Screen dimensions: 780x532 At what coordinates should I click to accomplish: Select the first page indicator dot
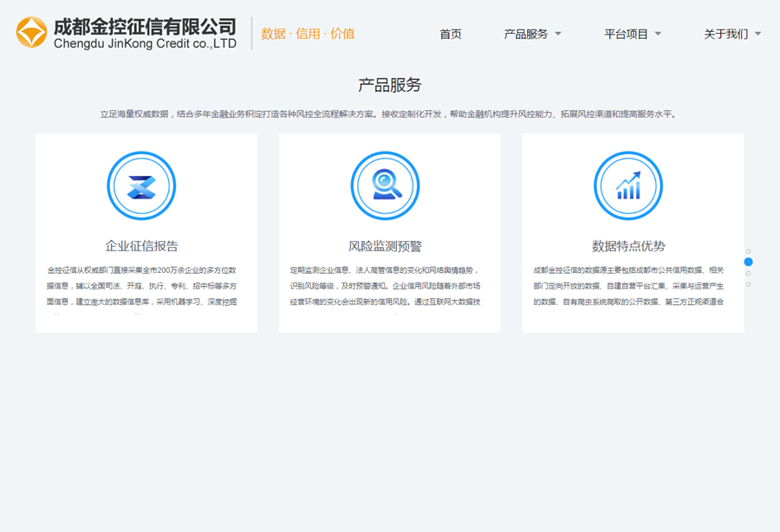tap(749, 251)
